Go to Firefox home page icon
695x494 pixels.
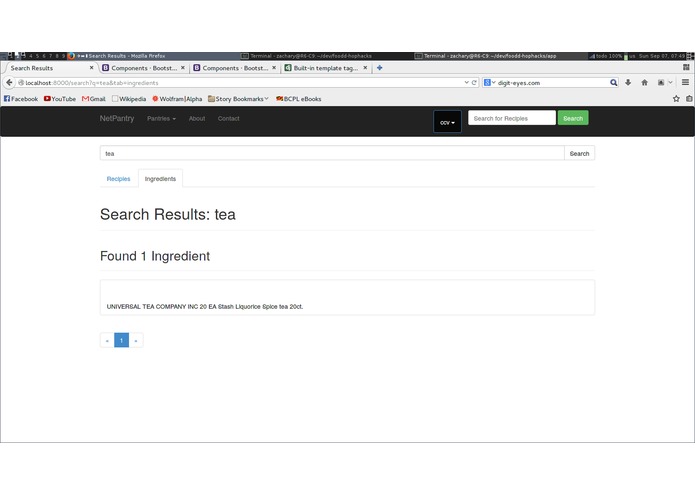644,82
